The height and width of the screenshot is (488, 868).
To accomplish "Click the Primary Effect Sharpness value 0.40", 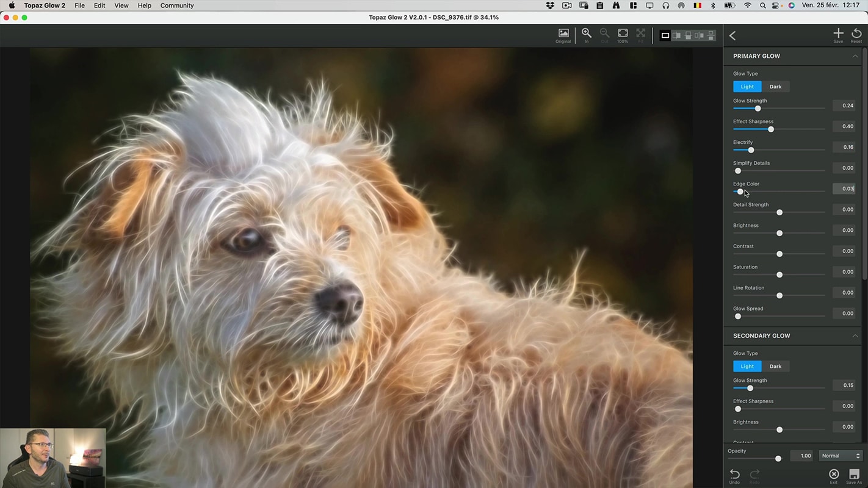I will [x=844, y=126].
